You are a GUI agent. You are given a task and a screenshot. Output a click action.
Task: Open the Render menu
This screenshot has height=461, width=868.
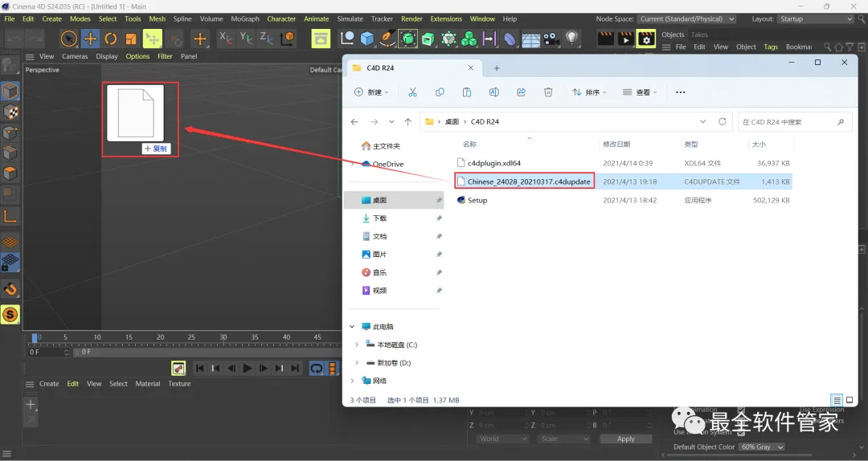point(411,18)
